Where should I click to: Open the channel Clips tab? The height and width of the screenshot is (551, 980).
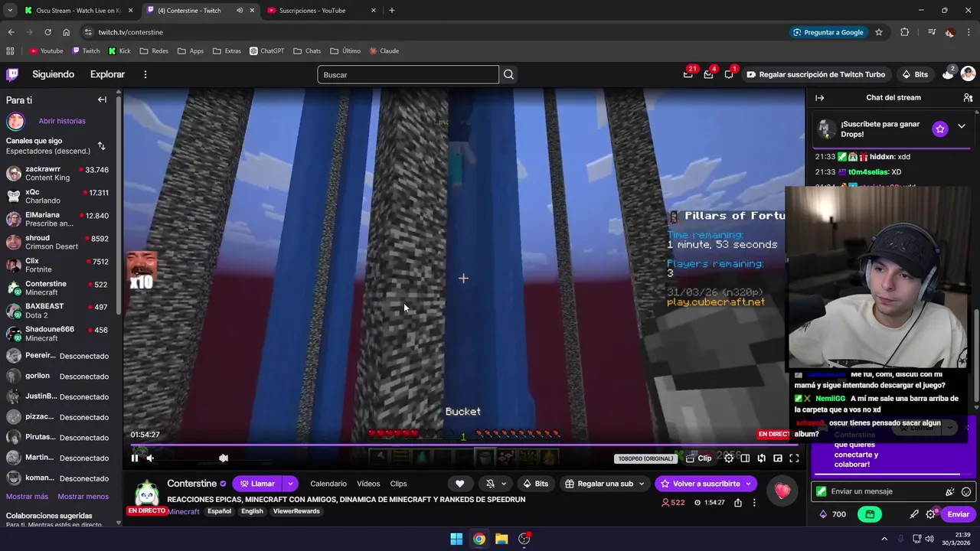(x=398, y=484)
